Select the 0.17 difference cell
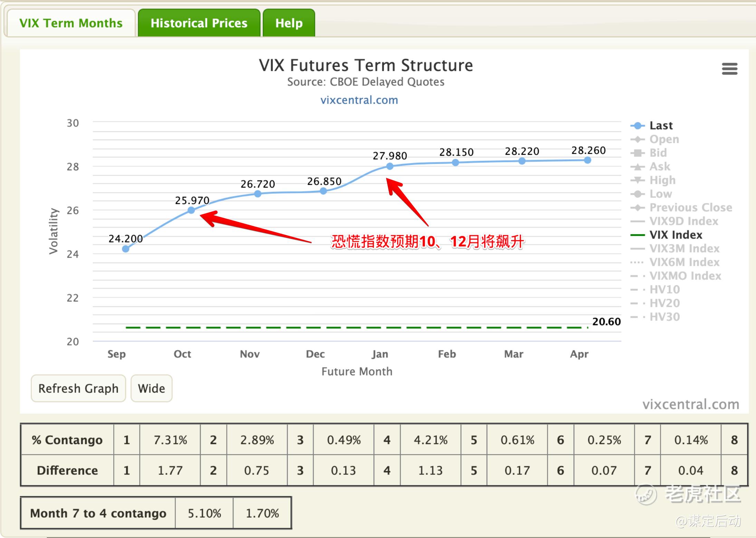756x538 pixels. (517, 470)
